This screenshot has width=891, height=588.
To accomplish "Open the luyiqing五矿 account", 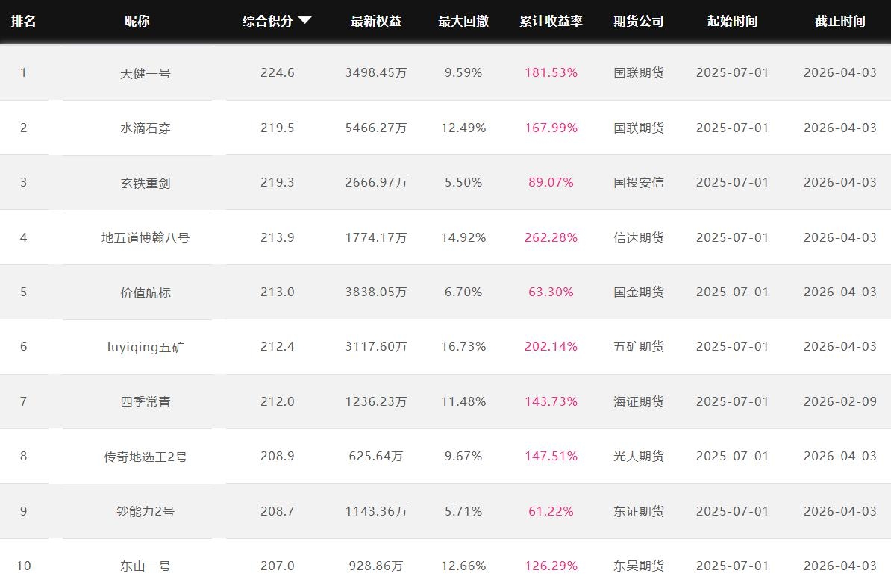I will tap(146, 347).
